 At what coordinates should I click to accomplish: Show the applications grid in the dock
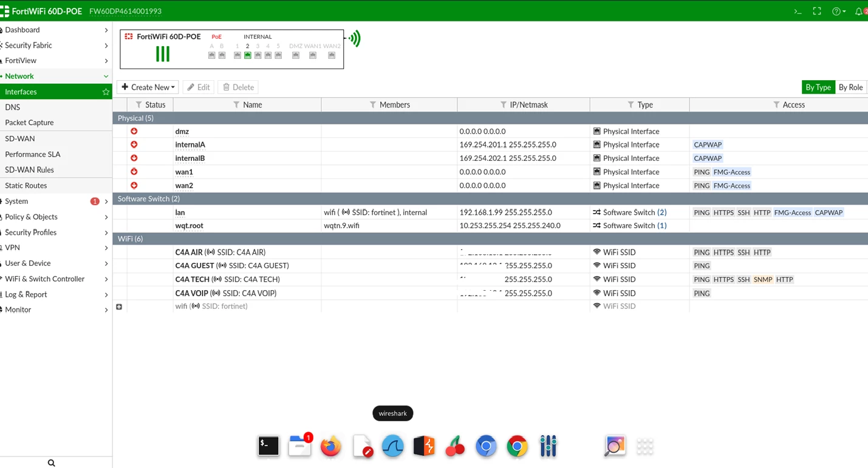tap(645, 446)
